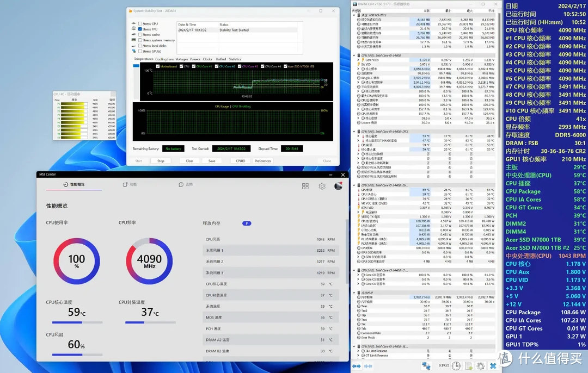588x373 pixels.
Task: Collapse memory timings group in HWiNFO
Action: [x=354, y=293]
